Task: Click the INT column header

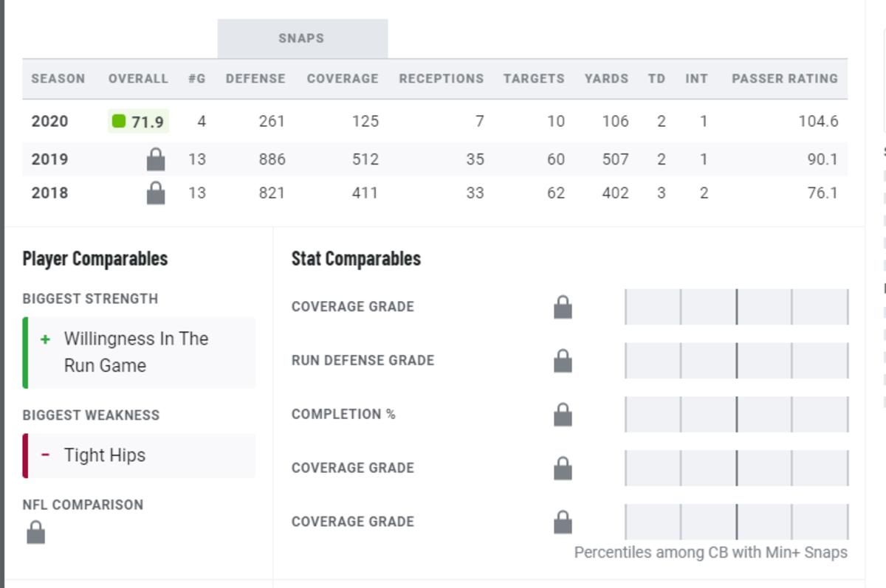Action: [x=696, y=79]
